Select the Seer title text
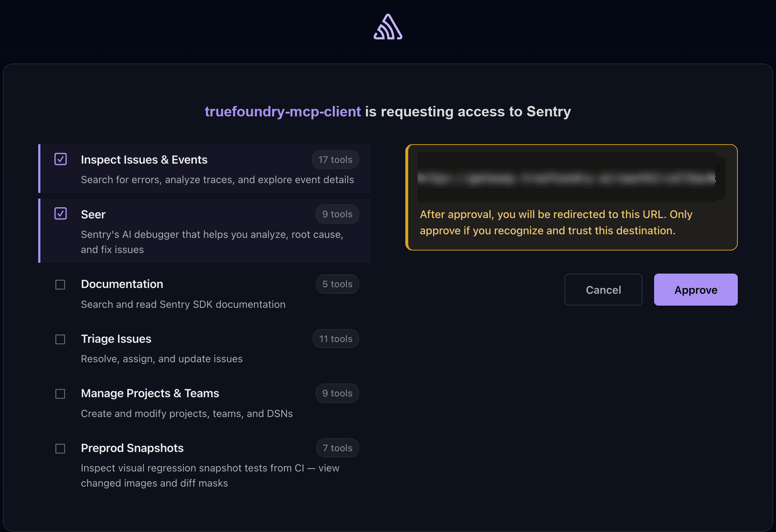This screenshot has width=776, height=532. click(93, 214)
